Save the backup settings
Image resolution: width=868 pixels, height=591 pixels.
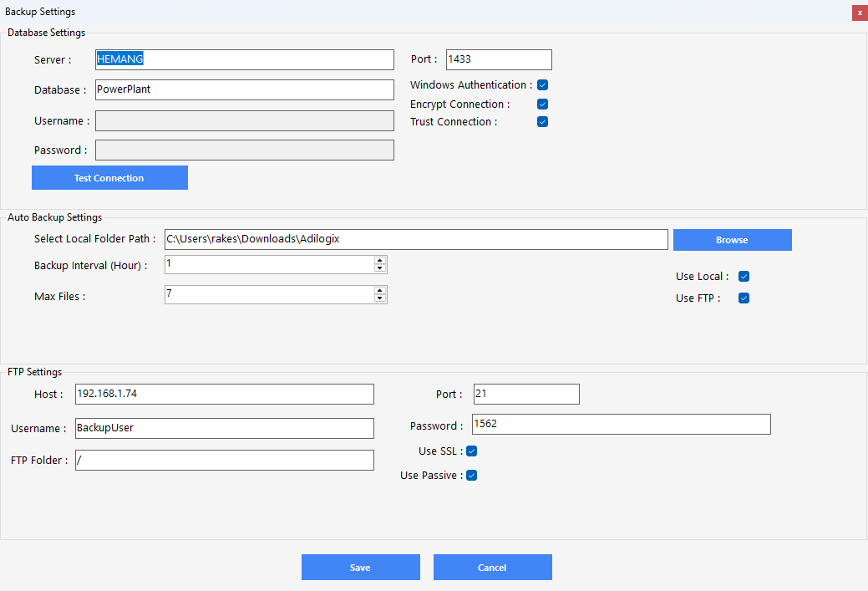coord(360,568)
